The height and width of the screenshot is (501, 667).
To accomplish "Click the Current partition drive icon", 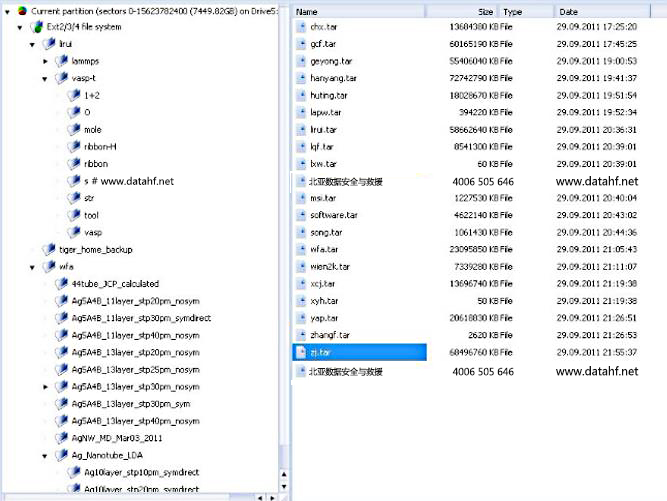I will pyautogui.click(x=22, y=11).
